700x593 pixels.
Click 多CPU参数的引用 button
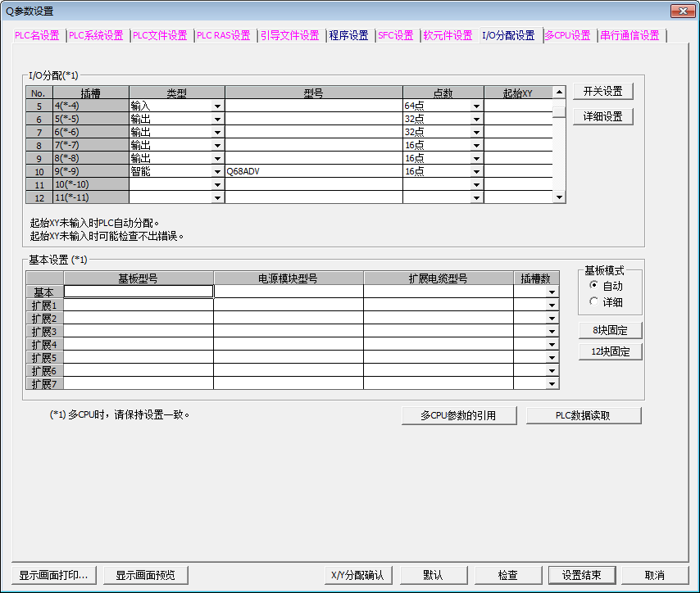point(459,415)
